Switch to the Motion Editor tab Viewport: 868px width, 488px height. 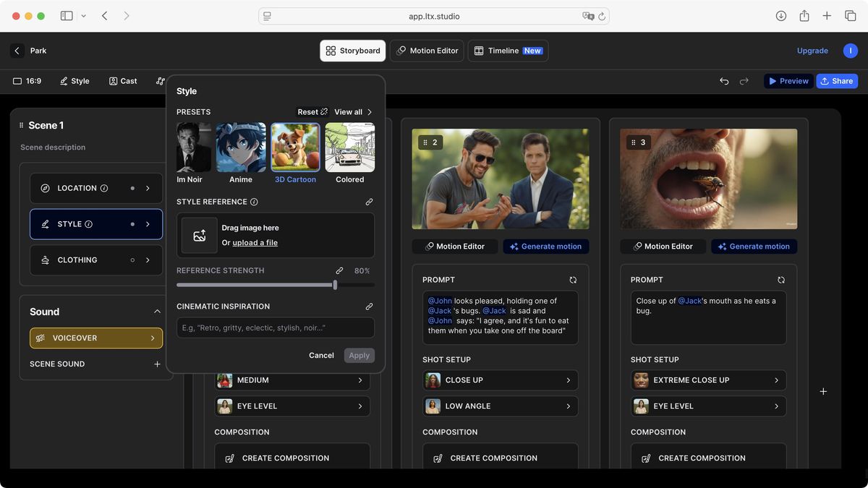pos(428,51)
